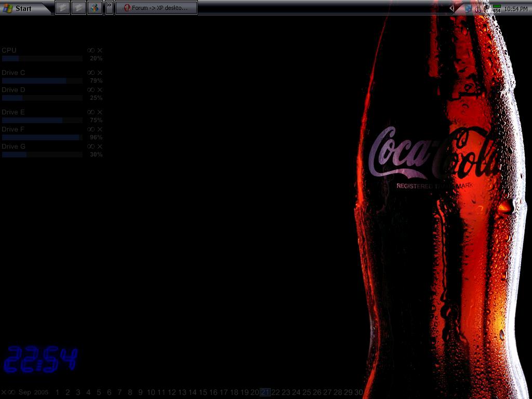Select day 25 in the calendar bar

coord(307,393)
